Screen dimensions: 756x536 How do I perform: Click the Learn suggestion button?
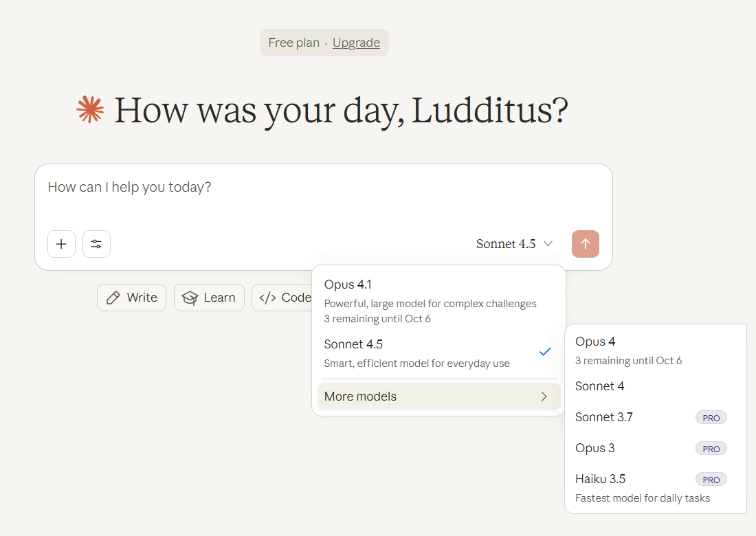pyautogui.click(x=209, y=298)
